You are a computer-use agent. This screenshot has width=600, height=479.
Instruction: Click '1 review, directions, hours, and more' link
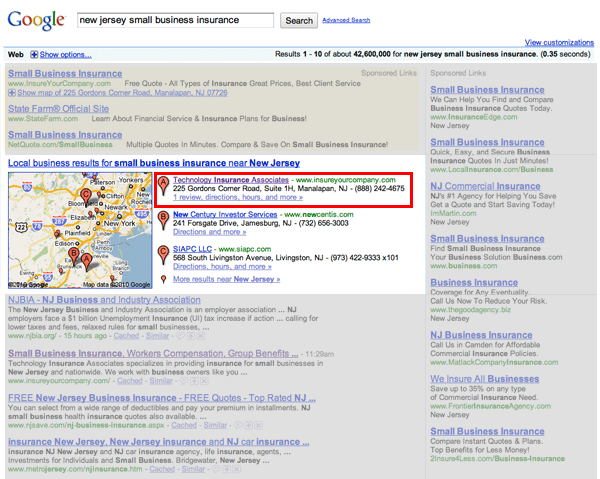(x=238, y=197)
